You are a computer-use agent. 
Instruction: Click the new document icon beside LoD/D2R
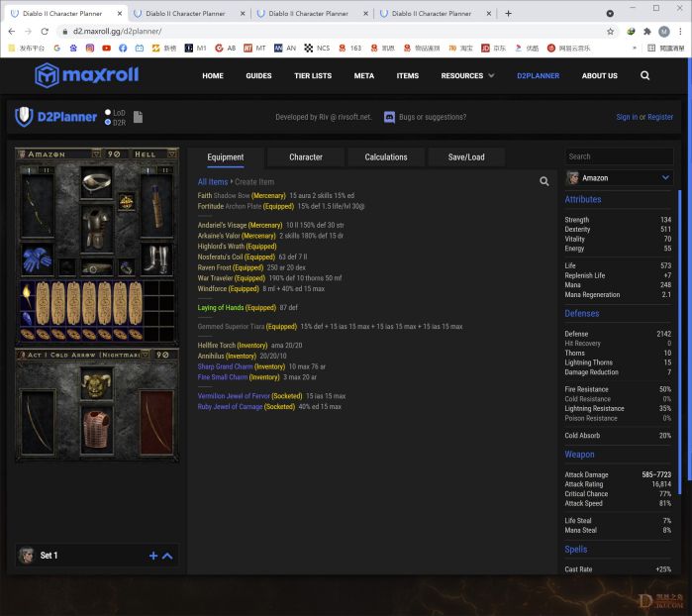pyautogui.click(x=139, y=117)
